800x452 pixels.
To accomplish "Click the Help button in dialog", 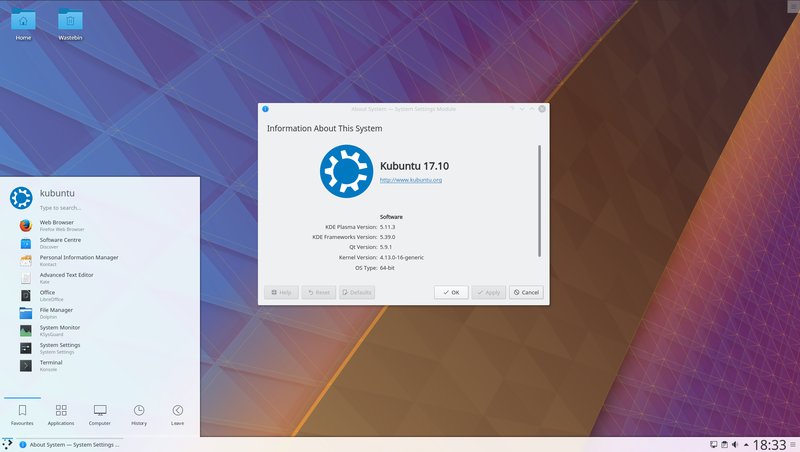I will pos(281,292).
